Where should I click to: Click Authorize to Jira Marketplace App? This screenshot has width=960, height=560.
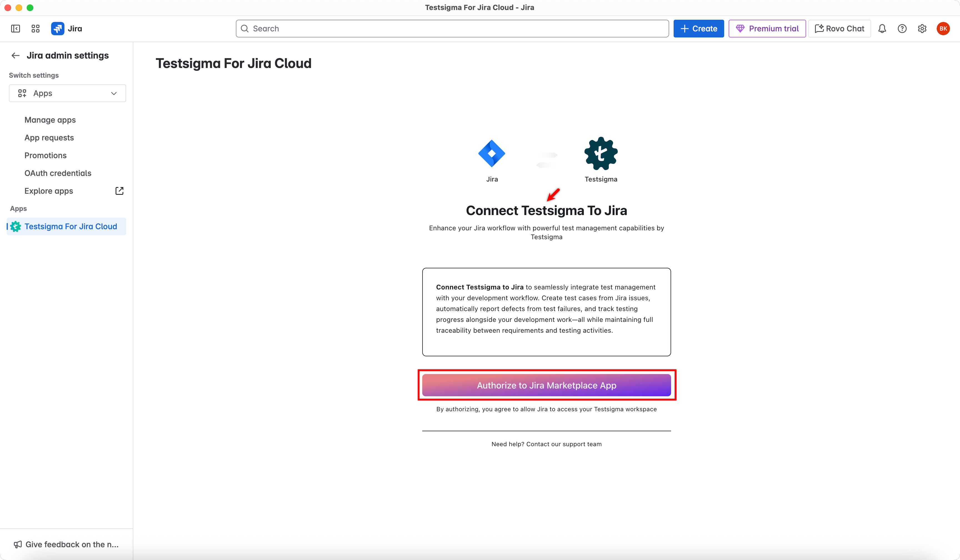(x=546, y=385)
